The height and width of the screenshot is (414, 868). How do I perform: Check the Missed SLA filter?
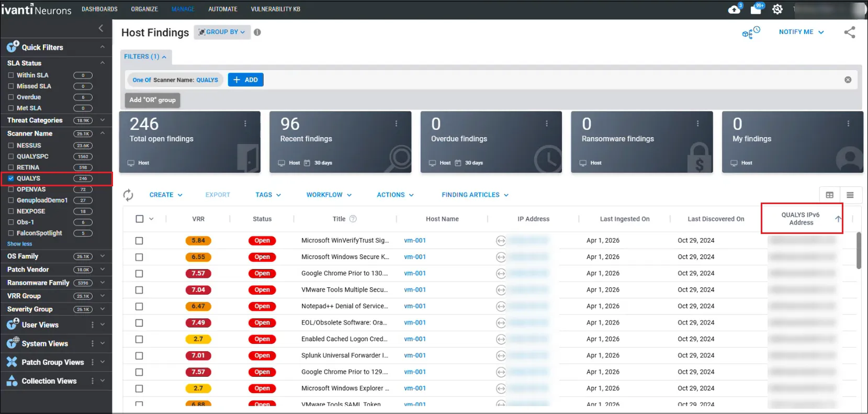point(11,86)
